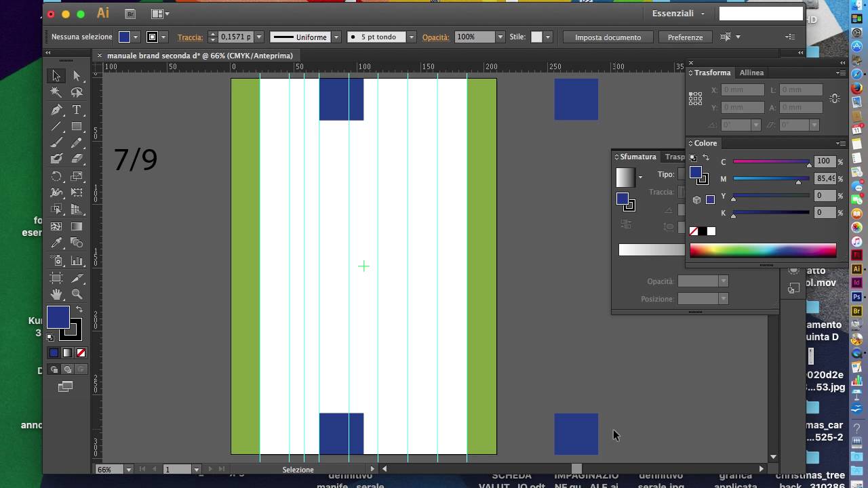Viewport: 868px width, 488px height.
Task: Select the Type tool
Action: tap(77, 110)
